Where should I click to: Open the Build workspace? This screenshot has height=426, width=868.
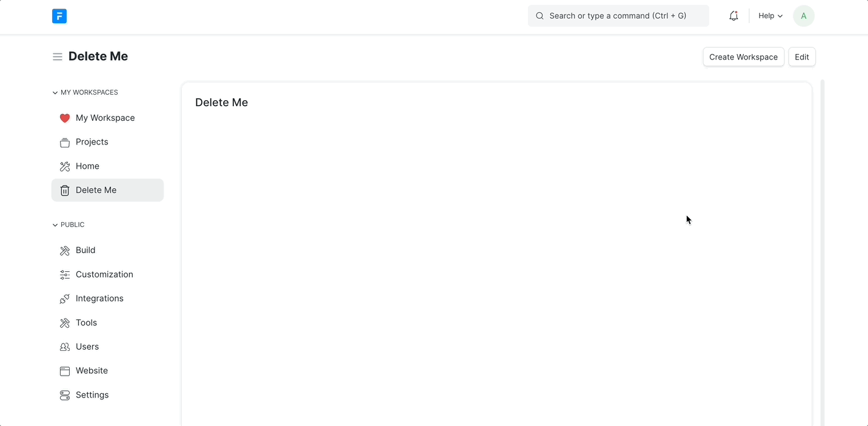tap(85, 251)
